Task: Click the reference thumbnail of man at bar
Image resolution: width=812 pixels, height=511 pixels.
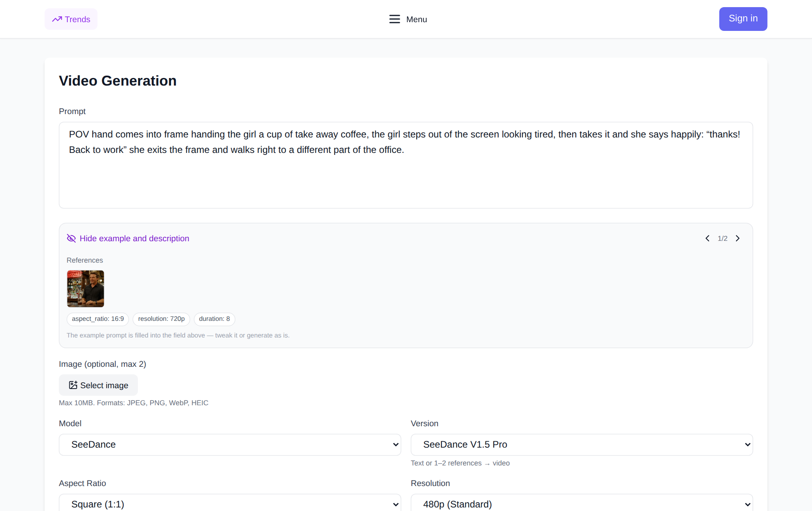Action: tap(86, 289)
